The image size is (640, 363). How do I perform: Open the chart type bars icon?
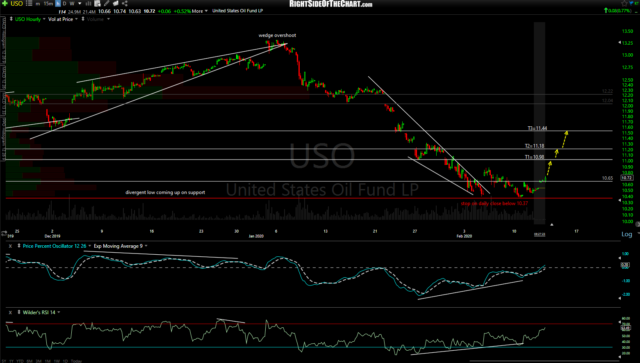[88, 4]
